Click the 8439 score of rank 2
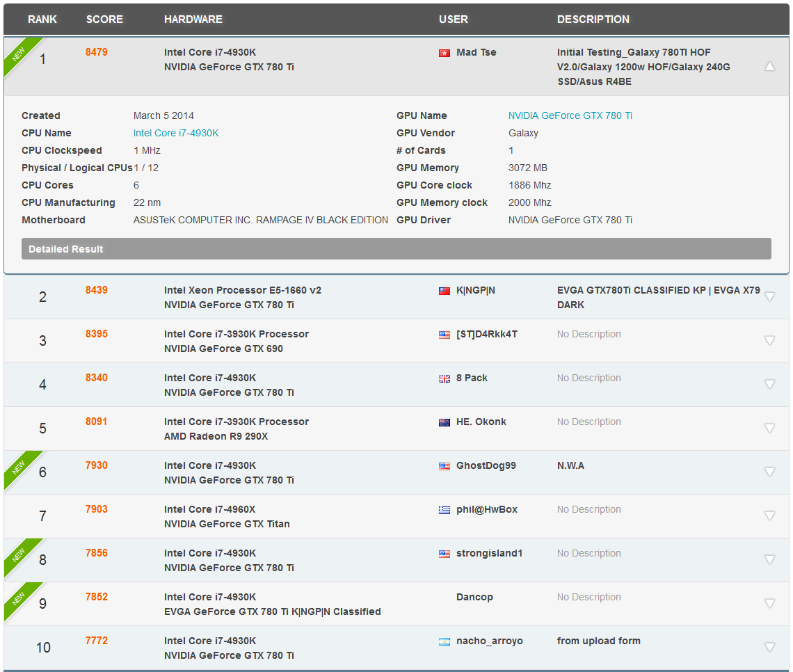This screenshot has height=672, width=793. point(97,290)
